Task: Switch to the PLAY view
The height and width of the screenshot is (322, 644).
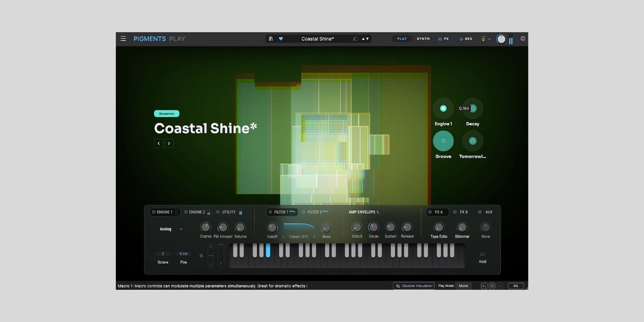Action: pyautogui.click(x=402, y=39)
